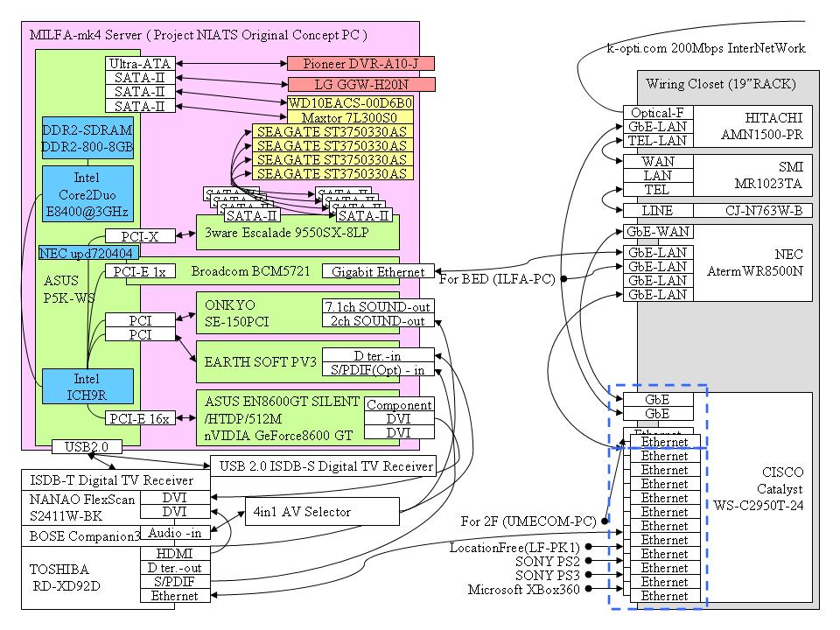Click the "Wiring Closet (19"RACK)" heading
This screenshot has width=840, height=630.
click(721, 84)
